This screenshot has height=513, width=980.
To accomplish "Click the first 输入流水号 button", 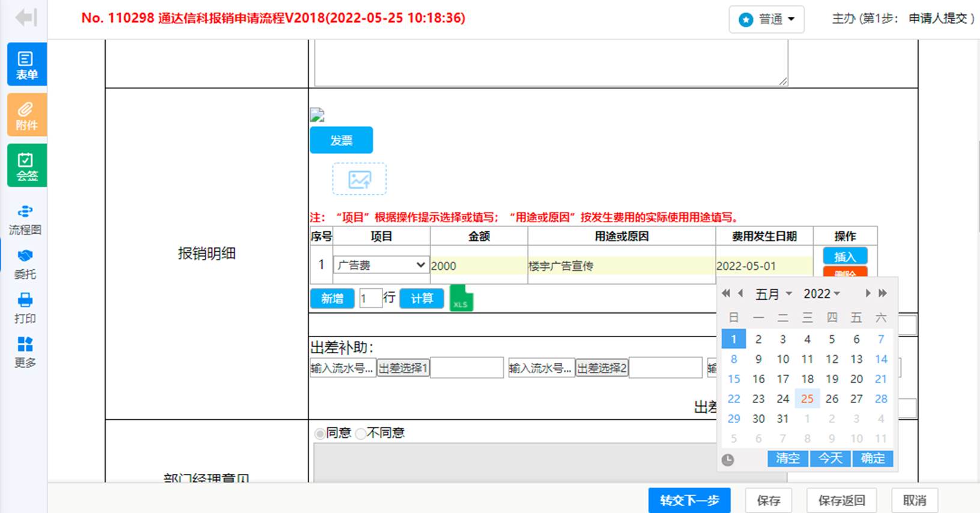I will point(342,368).
